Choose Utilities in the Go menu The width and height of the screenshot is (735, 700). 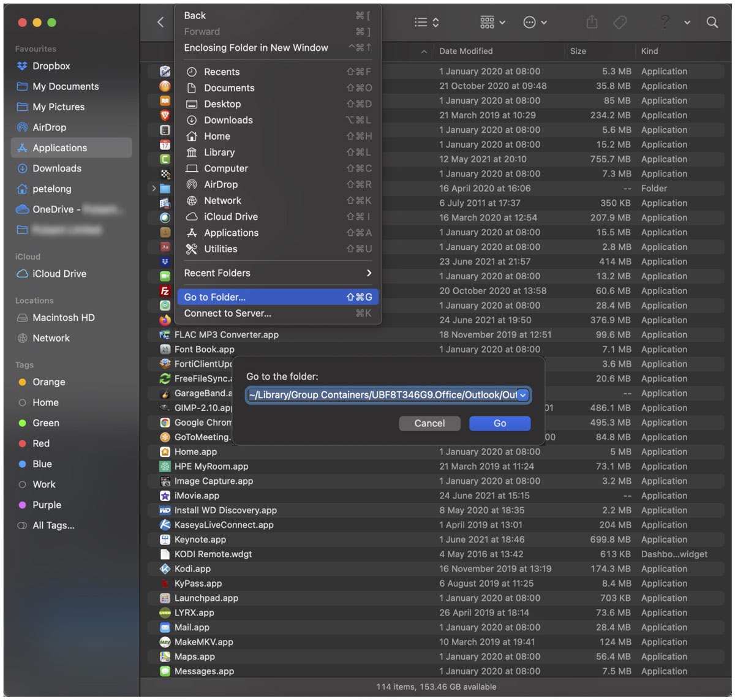277,249
